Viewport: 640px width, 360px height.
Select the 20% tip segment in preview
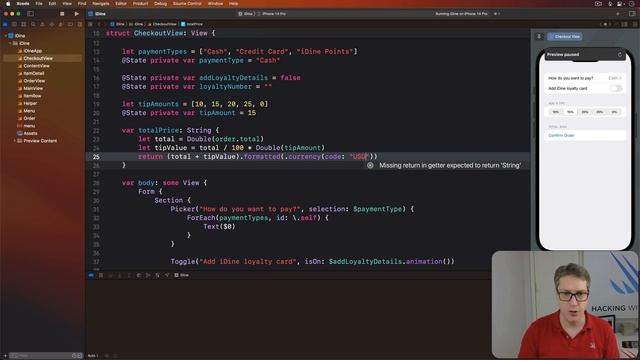point(585,112)
